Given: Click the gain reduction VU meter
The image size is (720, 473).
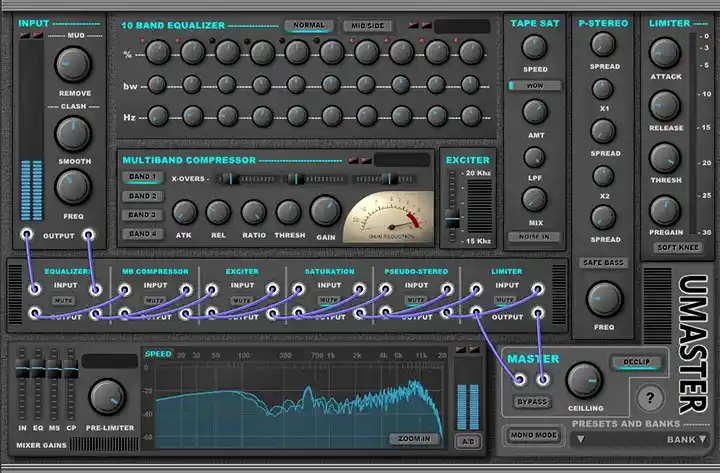Looking at the screenshot, I should coord(388,217).
